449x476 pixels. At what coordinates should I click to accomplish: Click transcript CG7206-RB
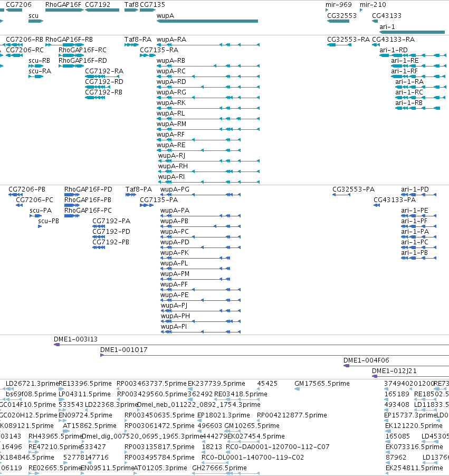[15, 45]
